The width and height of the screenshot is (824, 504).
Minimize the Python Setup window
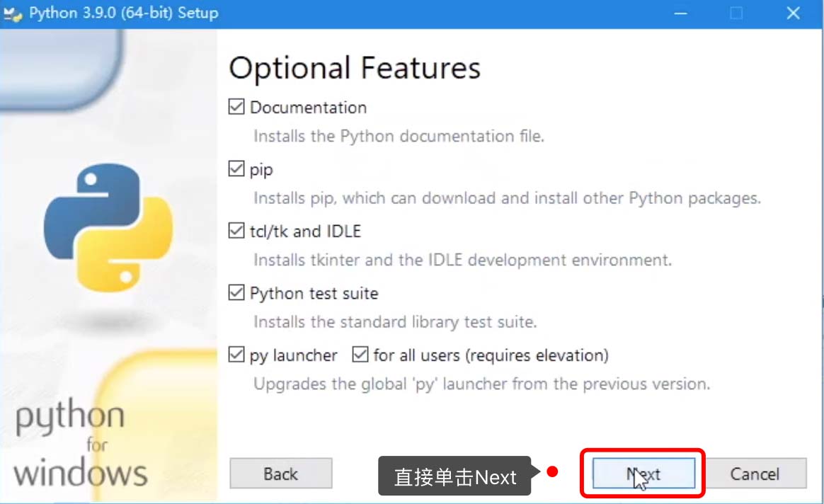tap(680, 13)
